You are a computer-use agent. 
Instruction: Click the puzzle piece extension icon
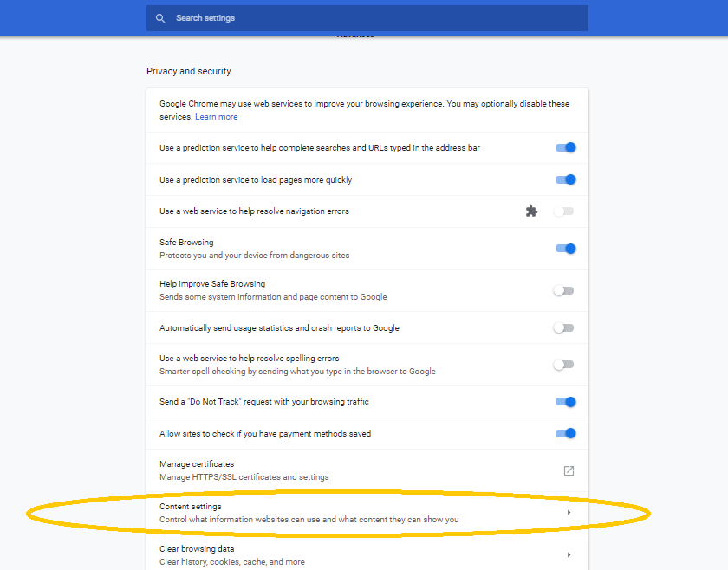click(532, 211)
